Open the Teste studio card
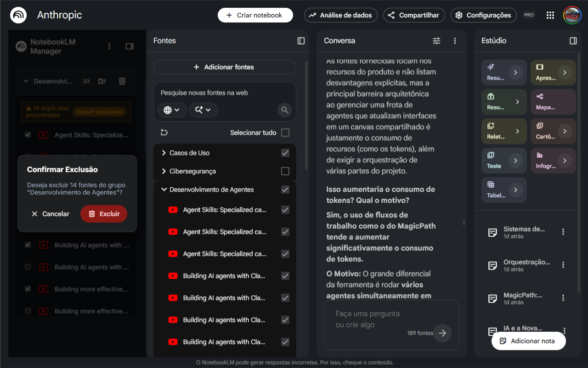 click(x=504, y=161)
